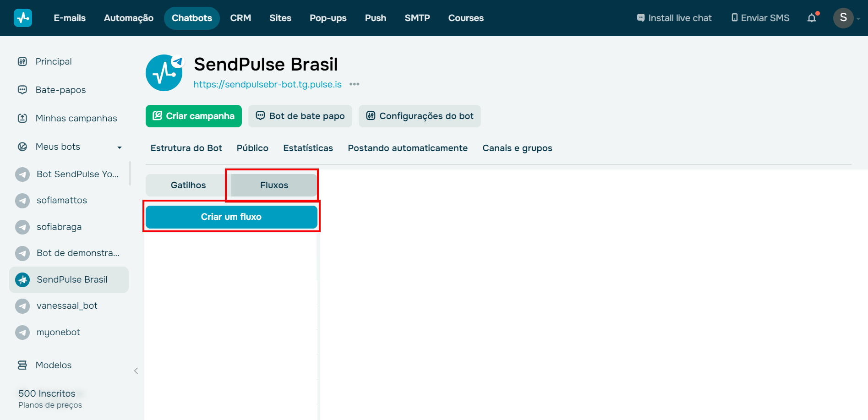Click the Meus bots icon
Screen dimensions: 868x420
tap(22, 147)
